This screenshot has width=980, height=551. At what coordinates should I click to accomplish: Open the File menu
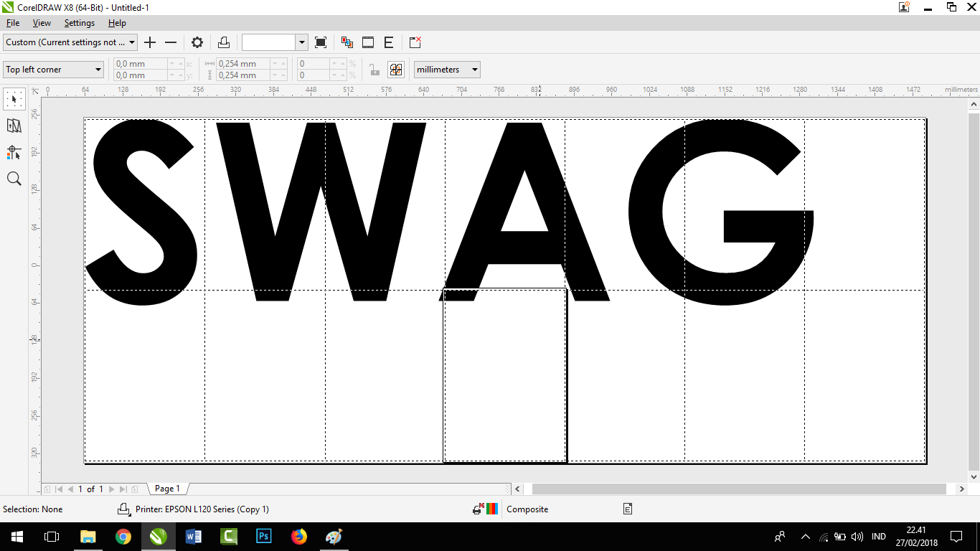pyautogui.click(x=13, y=23)
